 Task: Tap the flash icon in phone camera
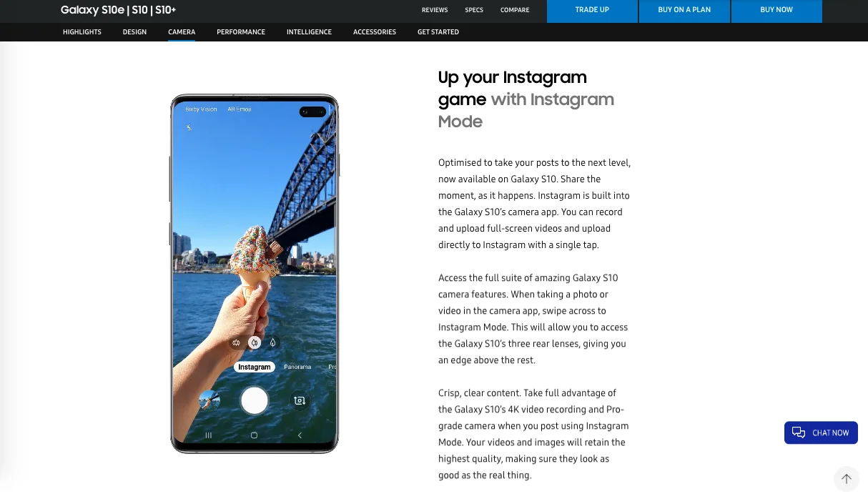(x=189, y=127)
